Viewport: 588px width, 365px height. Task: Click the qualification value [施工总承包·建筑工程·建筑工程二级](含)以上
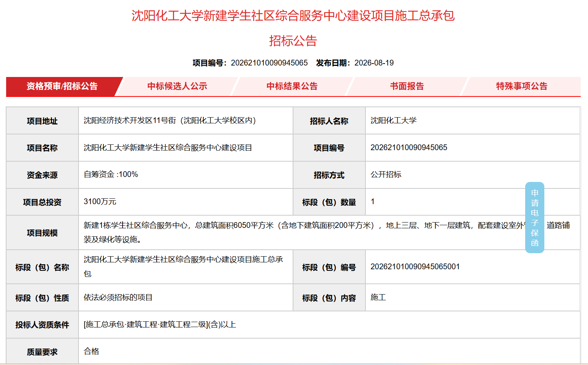(160, 325)
